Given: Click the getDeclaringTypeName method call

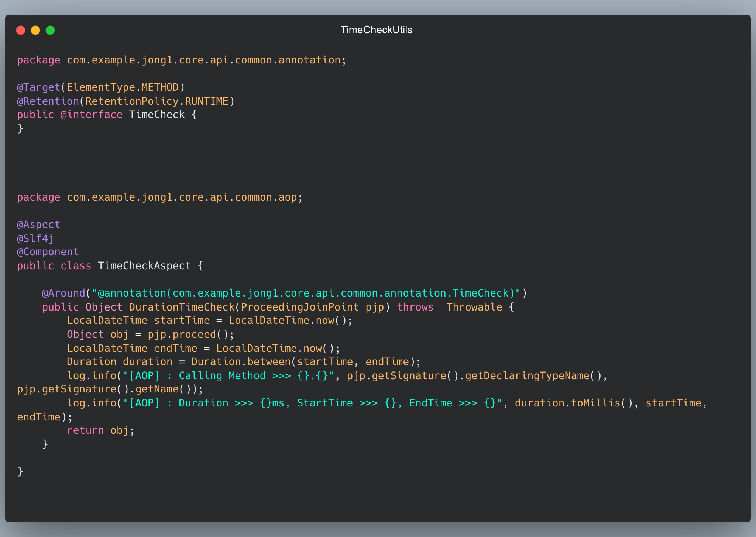Looking at the screenshot, I should point(527,376).
